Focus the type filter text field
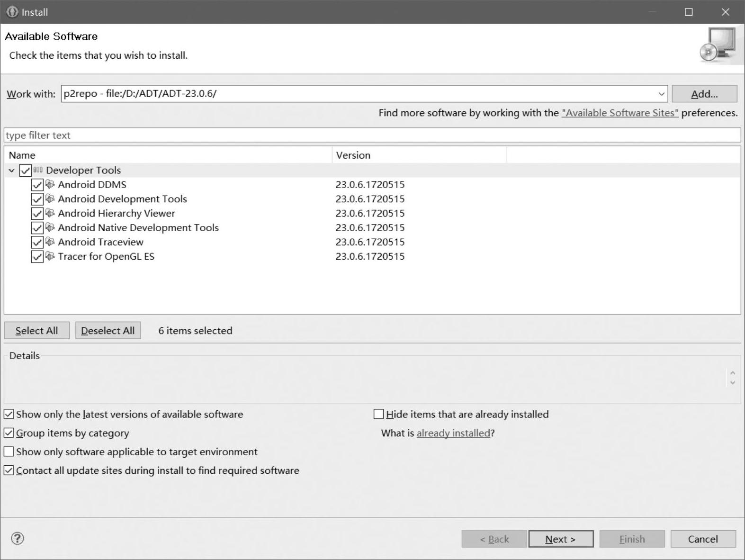The height and width of the screenshot is (560, 745). click(372, 135)
